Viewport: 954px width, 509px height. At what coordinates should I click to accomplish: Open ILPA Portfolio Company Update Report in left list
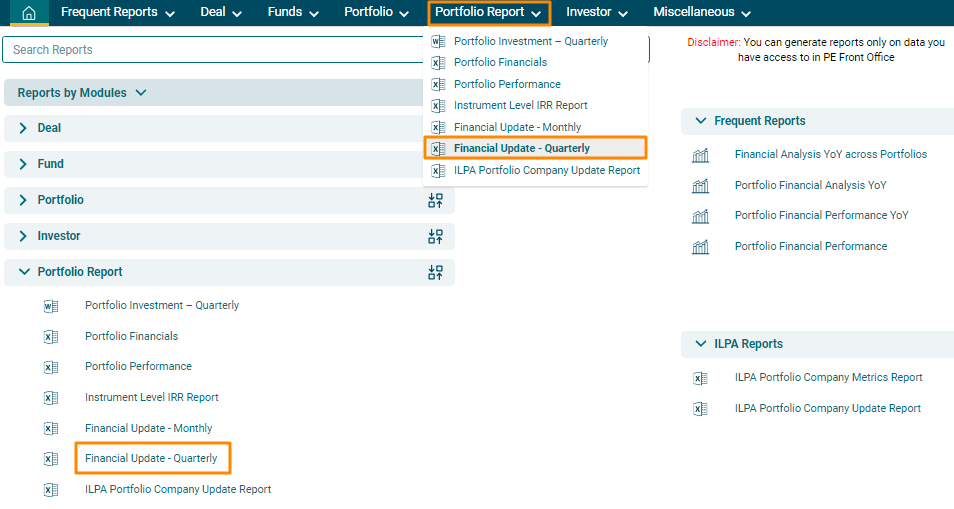[178, 490]
